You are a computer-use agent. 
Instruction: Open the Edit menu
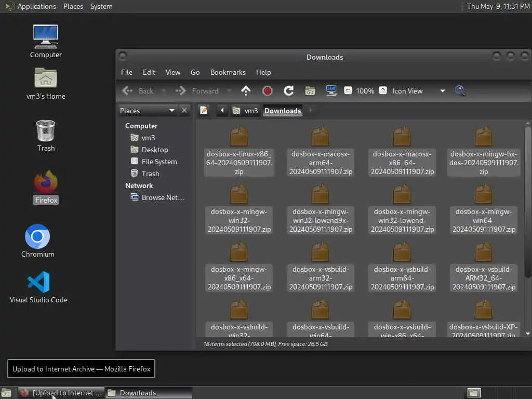[x=149, y=72]
